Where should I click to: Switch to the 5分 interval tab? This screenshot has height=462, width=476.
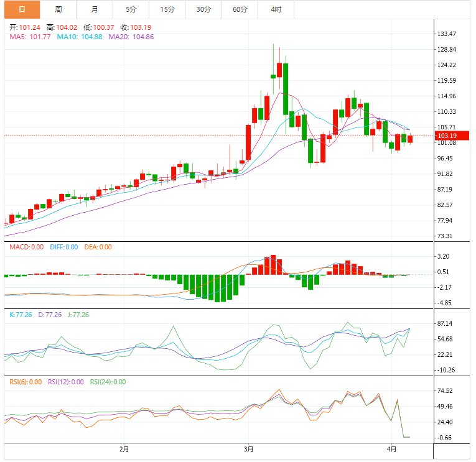point(131,9)
